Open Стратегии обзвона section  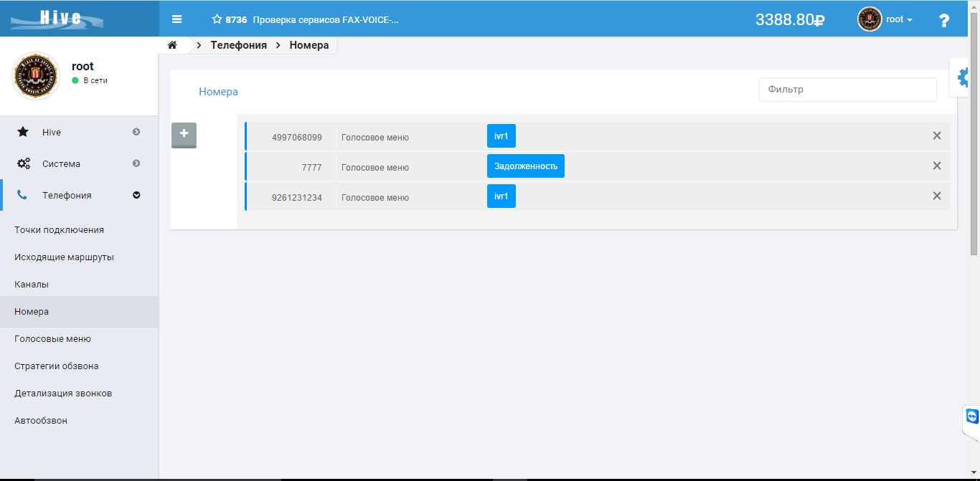(x=57, y=366)
